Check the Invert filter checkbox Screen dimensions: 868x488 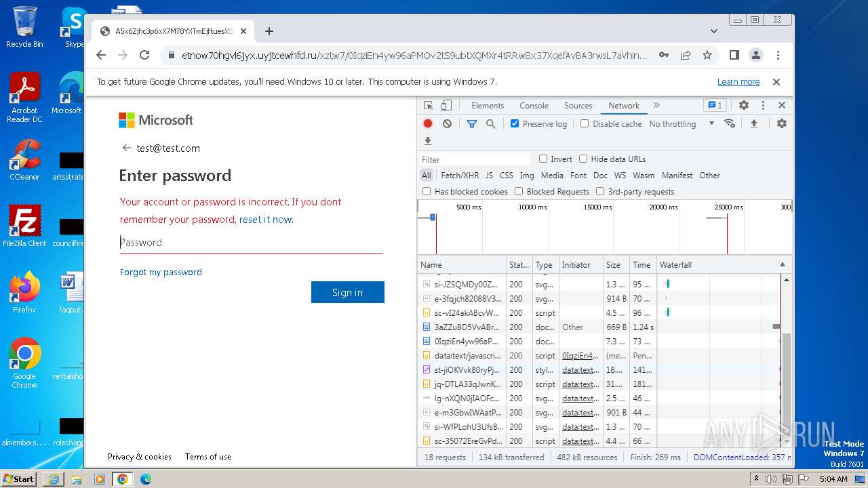pyautogui.click(x=543, y=159)
